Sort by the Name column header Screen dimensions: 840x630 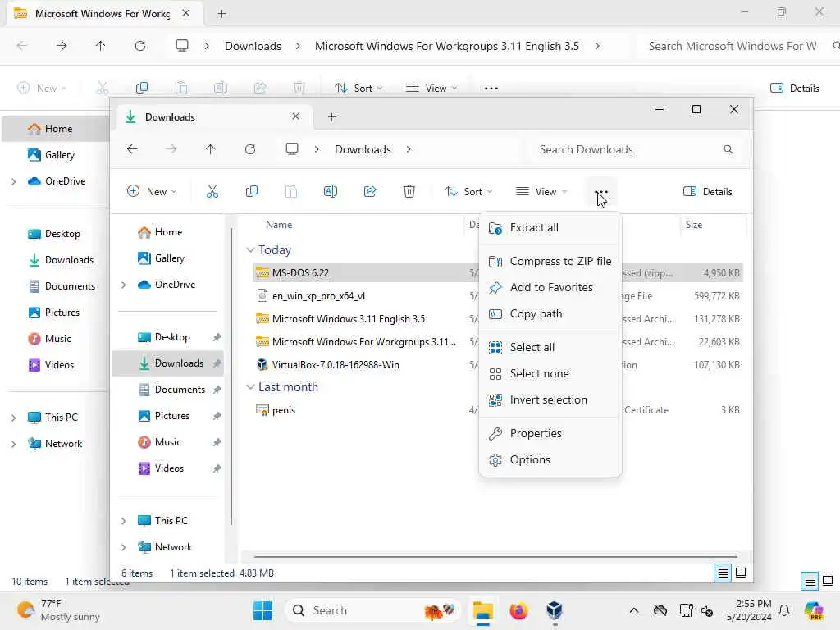(279, 225)
